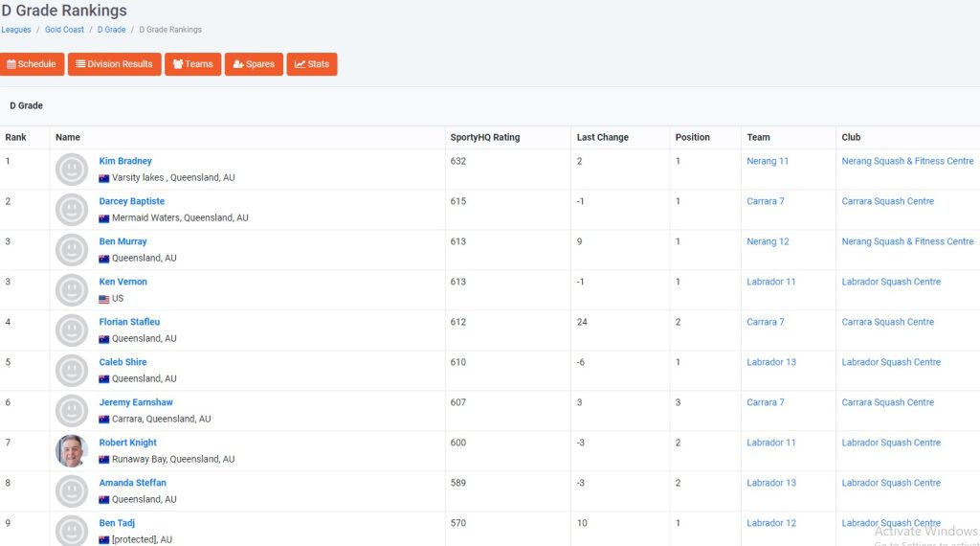The image size is (980, 546).
Task: Open the Teams button
Action: (x=192, y=64)
